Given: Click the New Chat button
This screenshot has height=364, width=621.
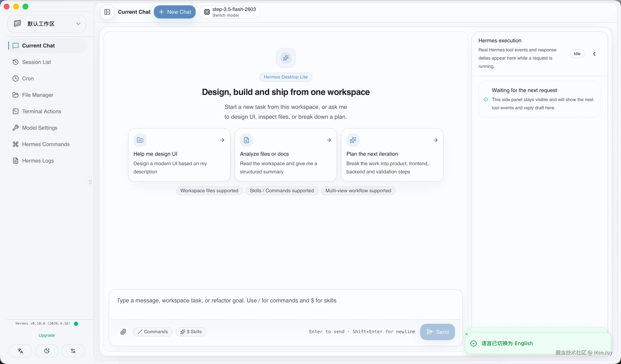Looking at the screenshot, I should (x=175, y=12).
